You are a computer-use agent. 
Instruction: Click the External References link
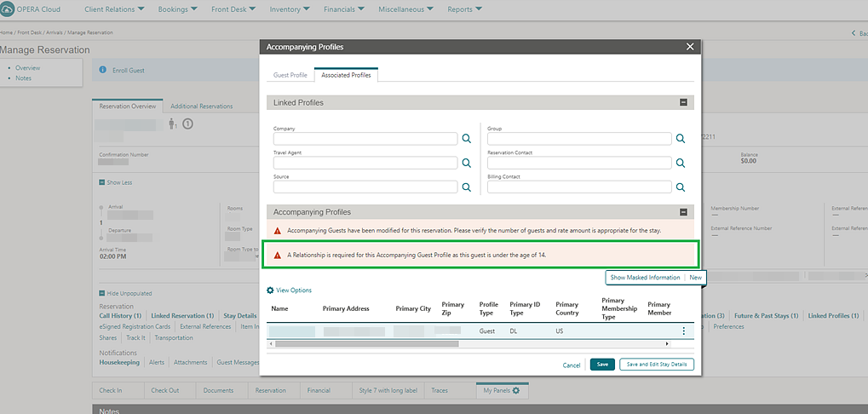tap(205, 326)
